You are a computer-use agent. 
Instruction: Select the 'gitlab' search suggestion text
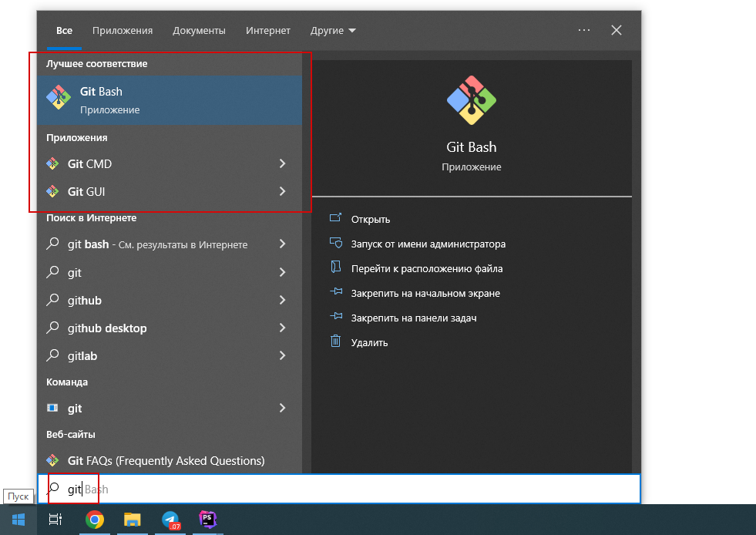pos(82,356)
